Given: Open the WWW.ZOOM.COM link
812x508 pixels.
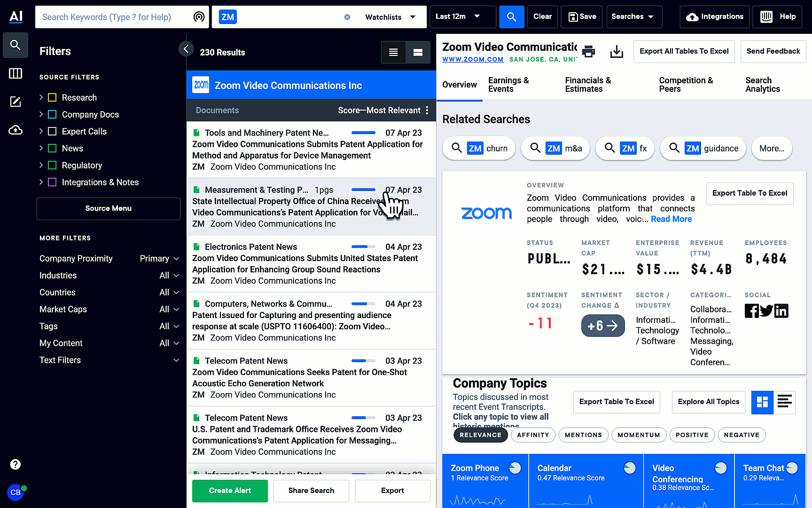Looking at the screenshot, I should pyautogui.click(x=472, y=59).
